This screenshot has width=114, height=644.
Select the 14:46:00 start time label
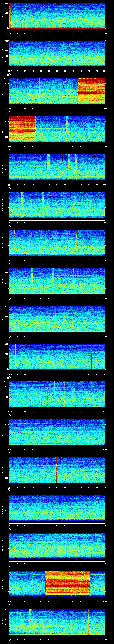point(9,601)
